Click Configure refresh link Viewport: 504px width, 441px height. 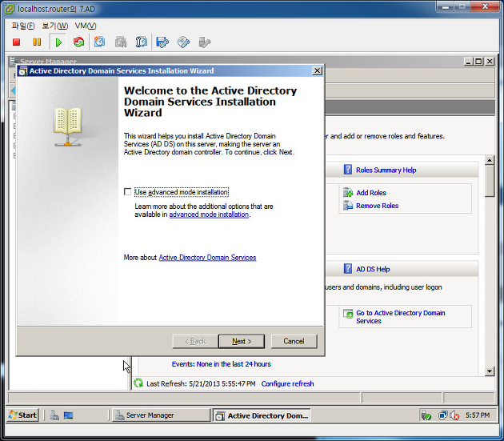(x=287, y=383)
